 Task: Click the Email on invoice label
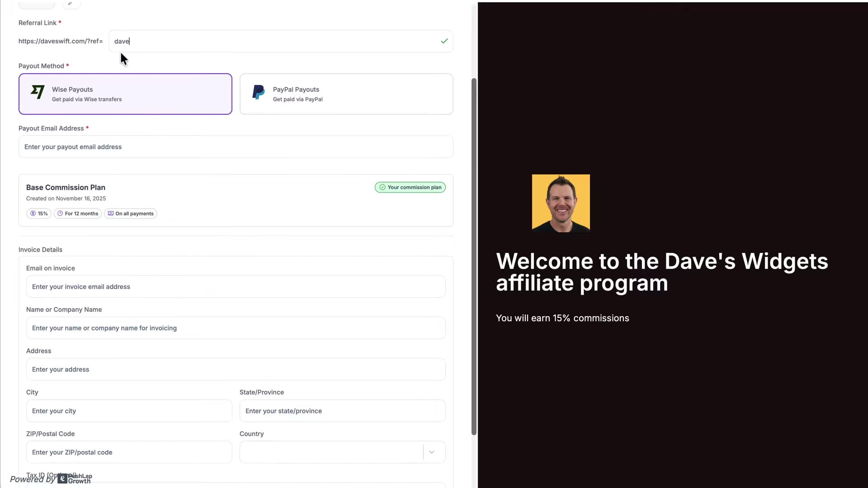(51, 268)
